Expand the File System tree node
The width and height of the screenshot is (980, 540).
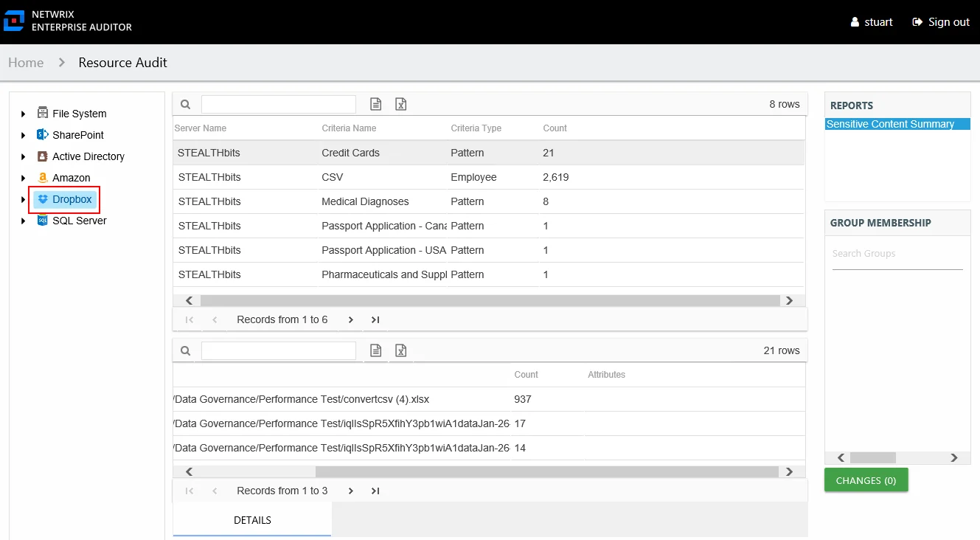coord(24,114)
